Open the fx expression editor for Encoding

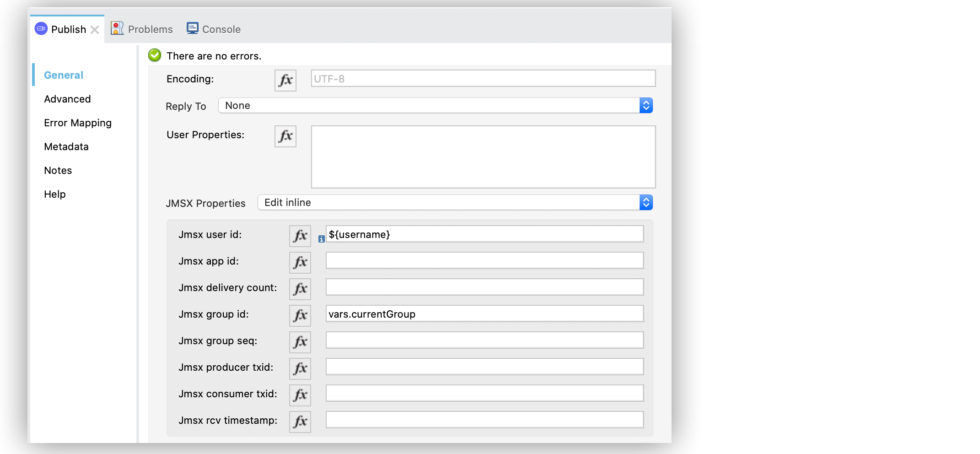click(x=285, y=80)
